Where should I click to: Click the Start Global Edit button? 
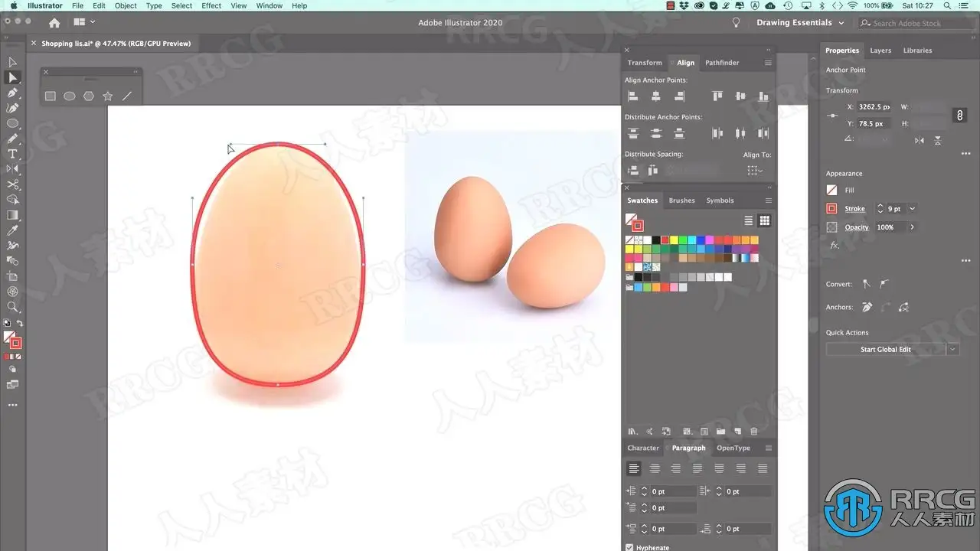pos(886,350)
